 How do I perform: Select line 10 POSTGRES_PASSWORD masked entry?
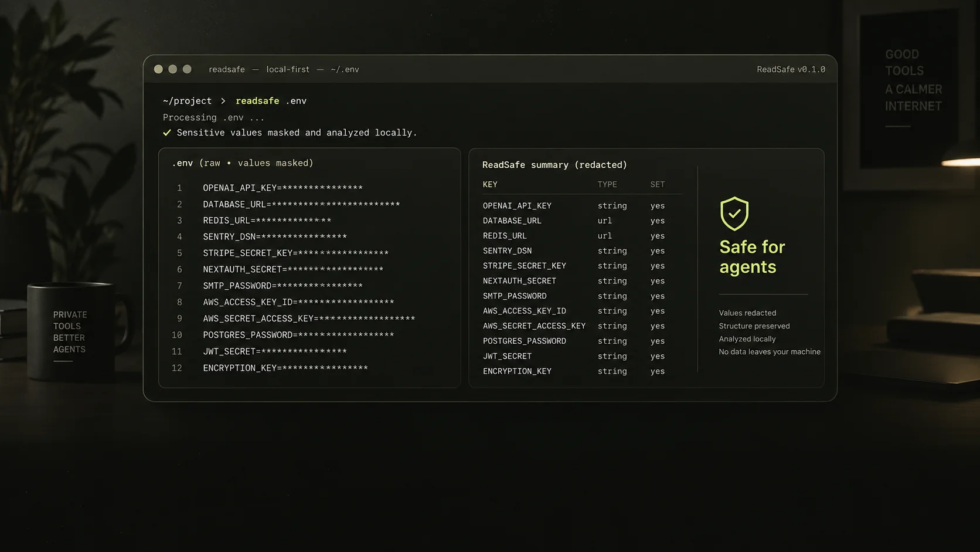pos(298,335)
